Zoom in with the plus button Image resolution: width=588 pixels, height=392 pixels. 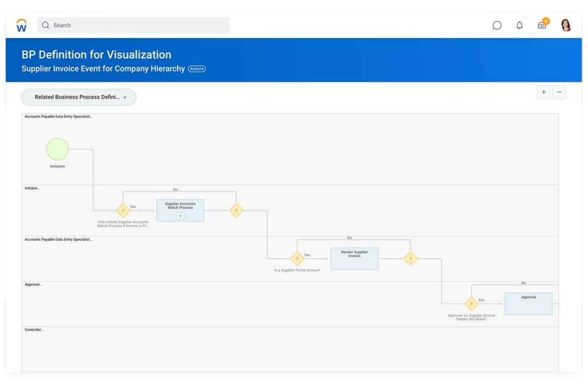[543, 92]
